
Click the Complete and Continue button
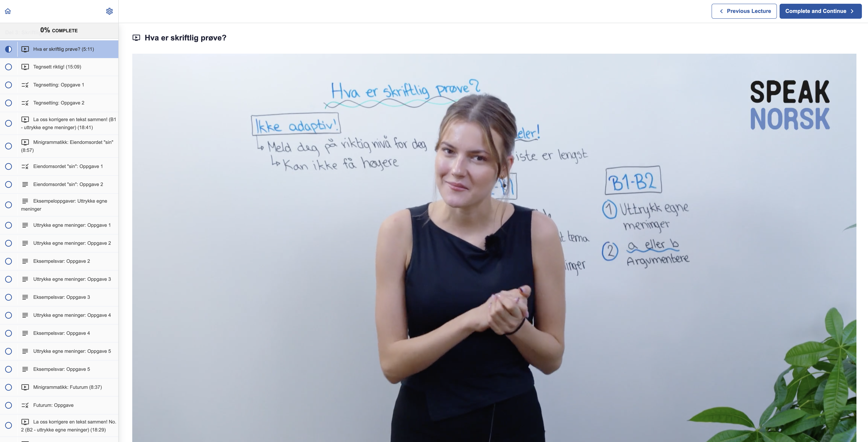click(x=821, y=11)
